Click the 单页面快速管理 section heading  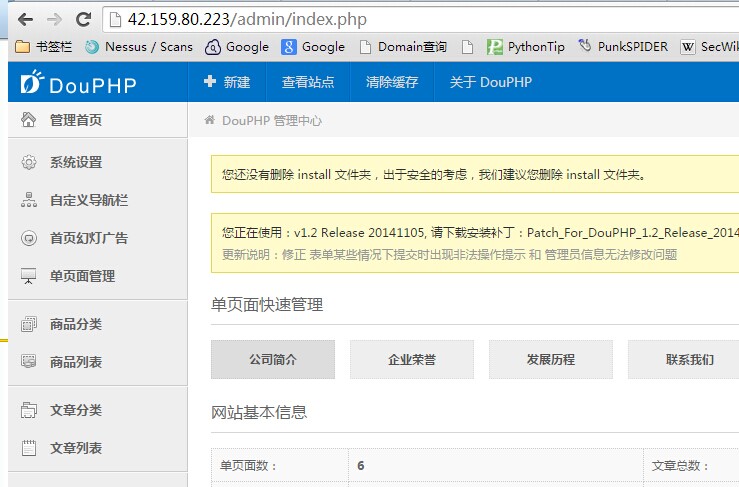(x=267, y=305)
